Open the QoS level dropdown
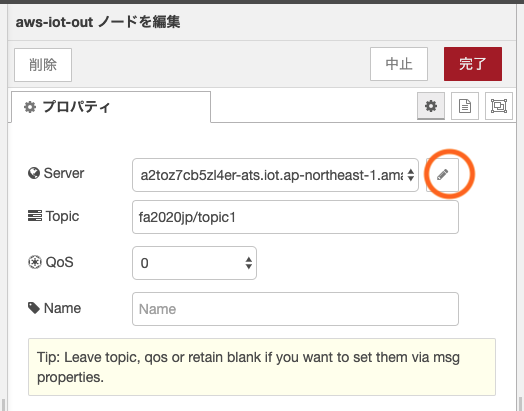 pos(194,263)
